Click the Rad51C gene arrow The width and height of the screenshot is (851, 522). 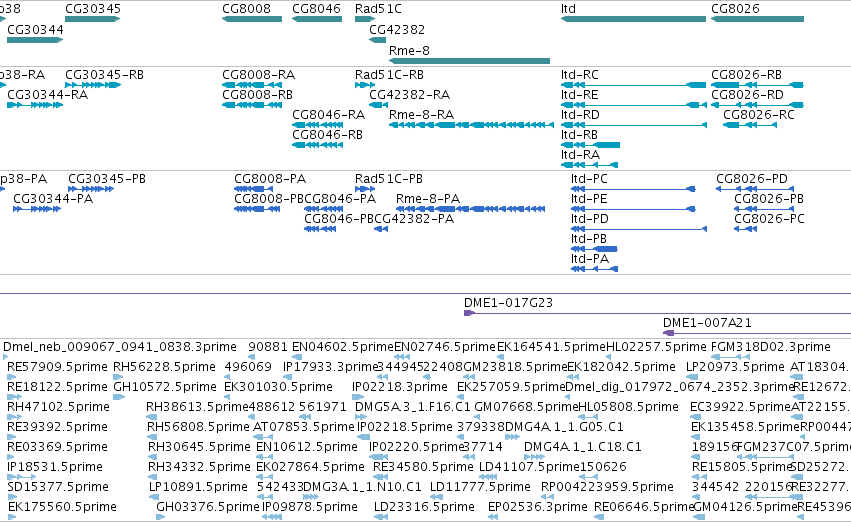click(365, 19)
